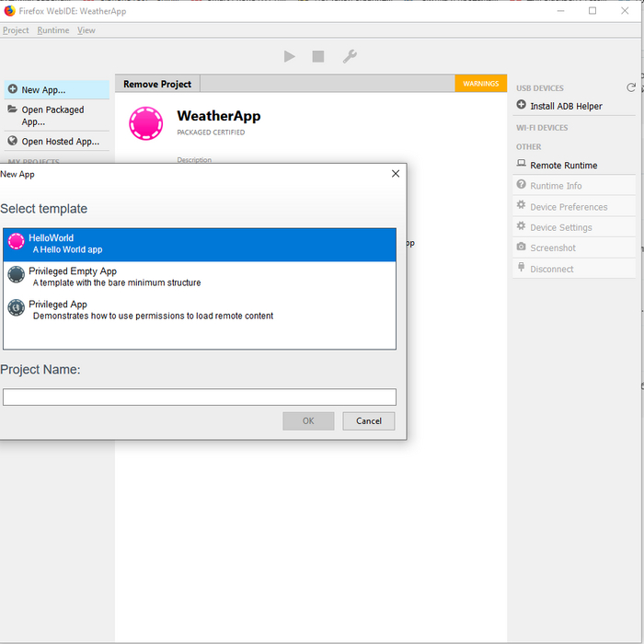The image size is (644, 644).
Task: Click the WI-FI DEVICES heading
Action: click(542, 128)
